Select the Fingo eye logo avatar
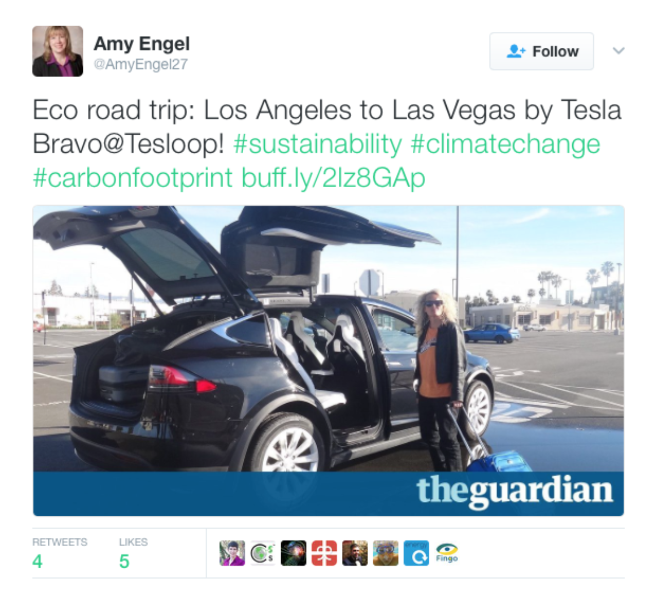This screenshot has height=616, width=672. tap(447, 553)
